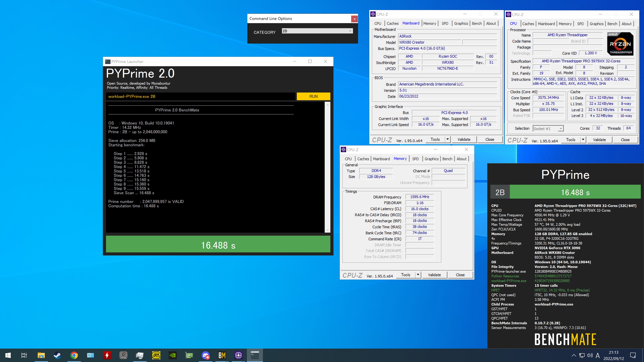Click the Memory CPU-Z window title icon

pyautogui.click(x=343, y=150)
